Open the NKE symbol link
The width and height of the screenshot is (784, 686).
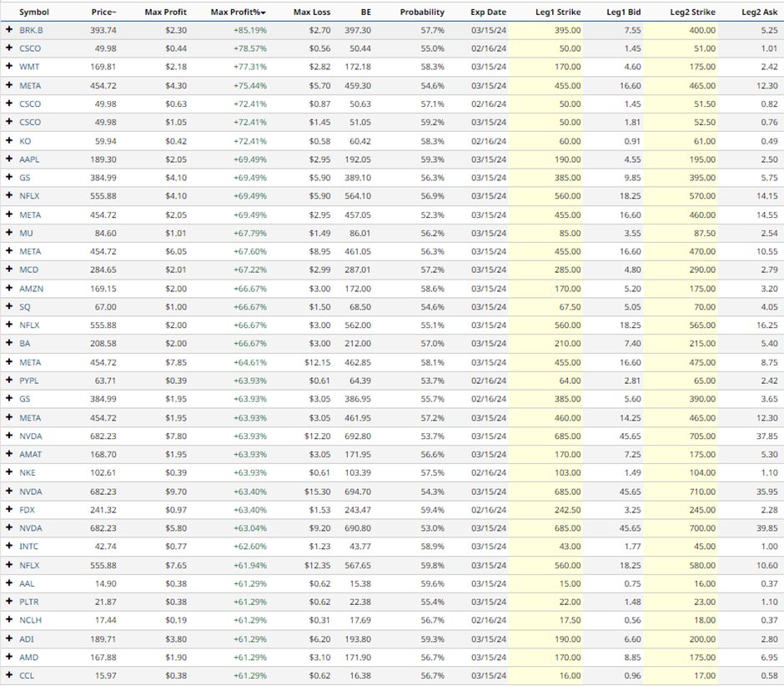pos(27,472)
